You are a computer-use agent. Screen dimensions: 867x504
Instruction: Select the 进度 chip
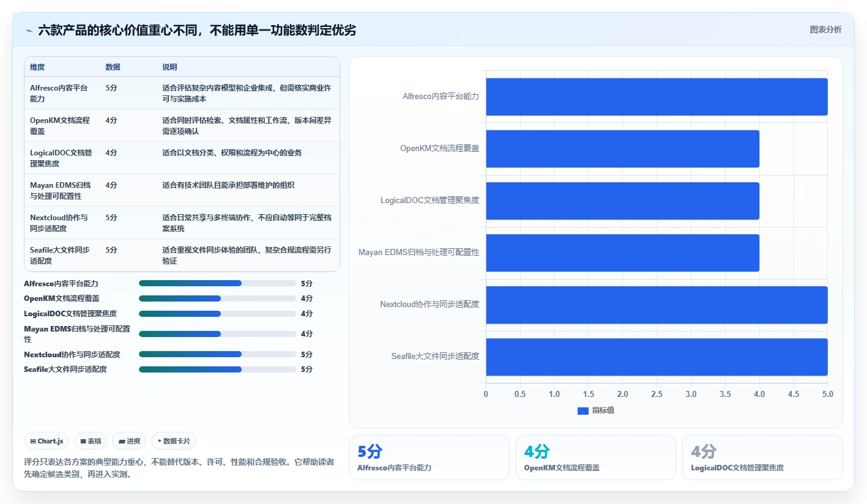129,441
